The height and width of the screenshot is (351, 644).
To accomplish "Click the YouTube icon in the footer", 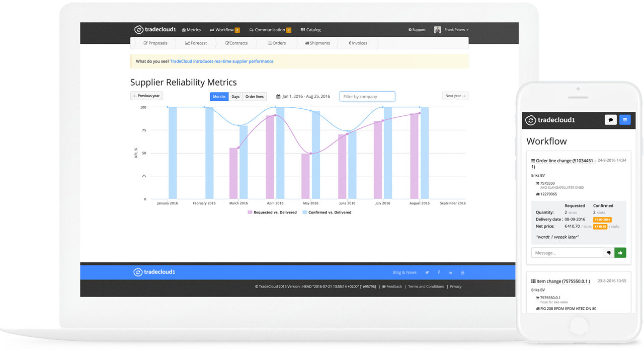I will 462,272.
